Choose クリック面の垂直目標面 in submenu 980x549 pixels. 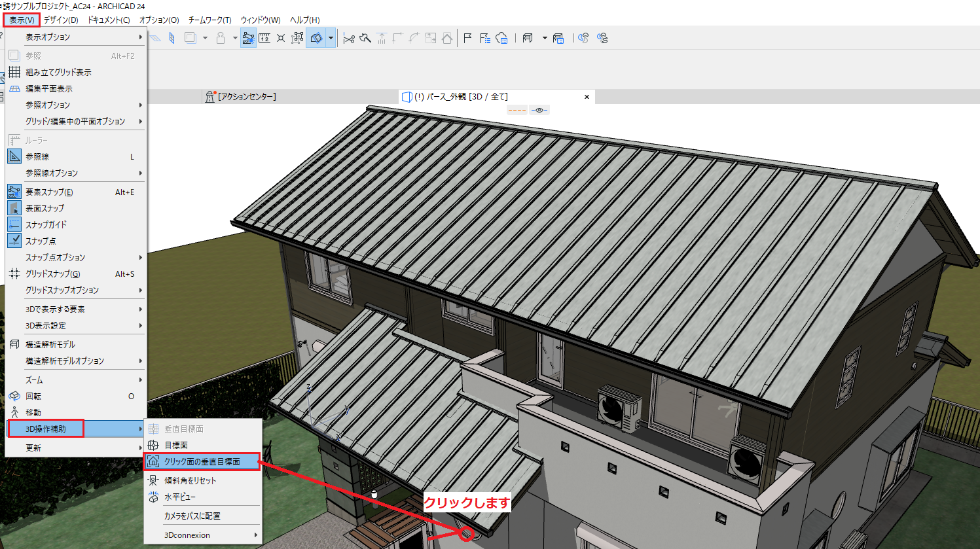(202, 461)
